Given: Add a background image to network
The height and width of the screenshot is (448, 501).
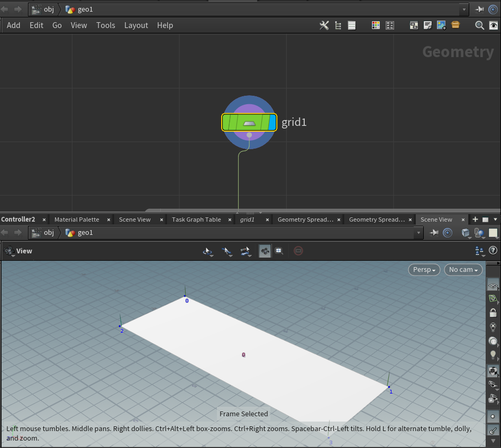Looking at the screenshot, I should click(x=441, y=25).
